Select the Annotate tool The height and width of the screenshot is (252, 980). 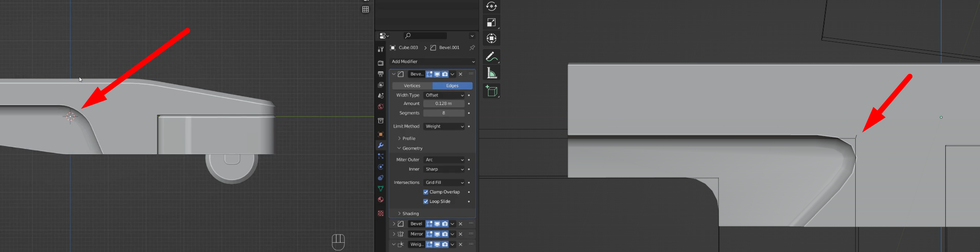tap(491, 57)
